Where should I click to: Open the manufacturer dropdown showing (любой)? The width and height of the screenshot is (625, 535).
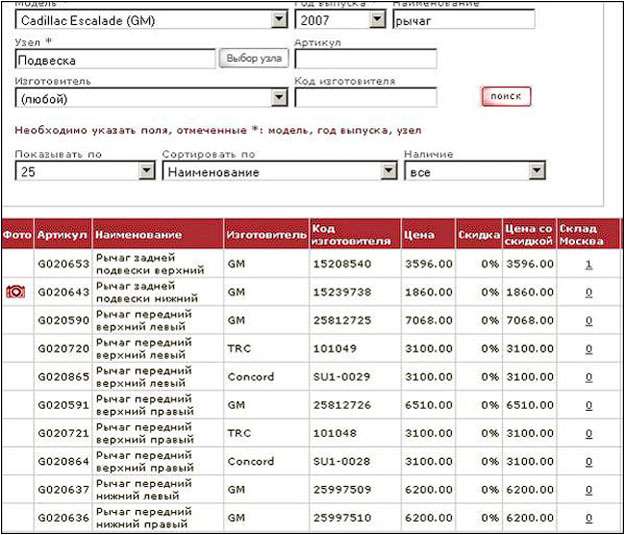[279, 98]
